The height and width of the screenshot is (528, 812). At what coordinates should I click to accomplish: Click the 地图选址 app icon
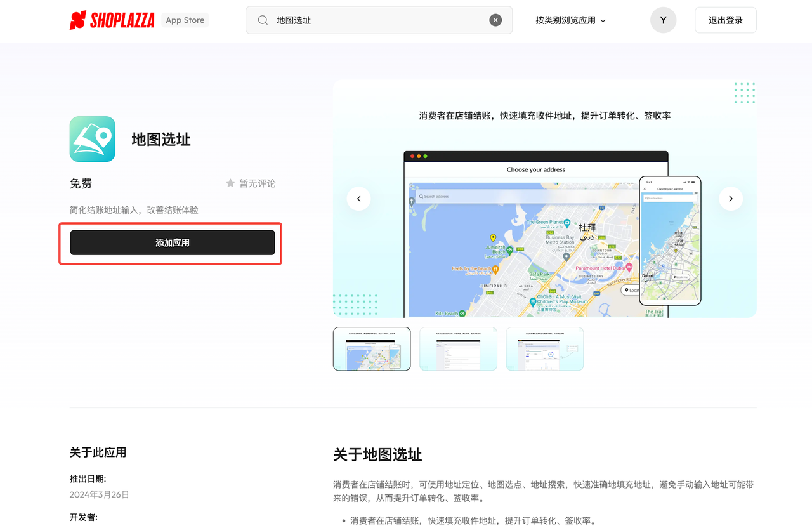[92, 138]
